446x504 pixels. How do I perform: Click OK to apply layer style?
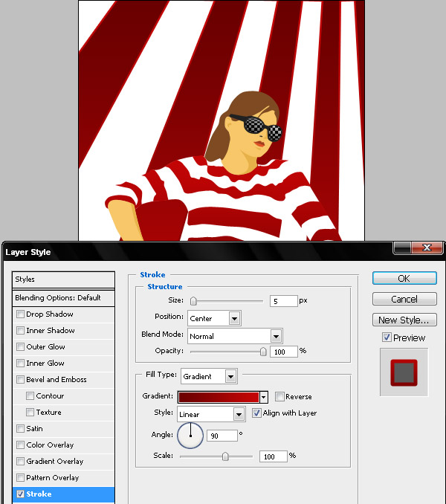(404, 278)
